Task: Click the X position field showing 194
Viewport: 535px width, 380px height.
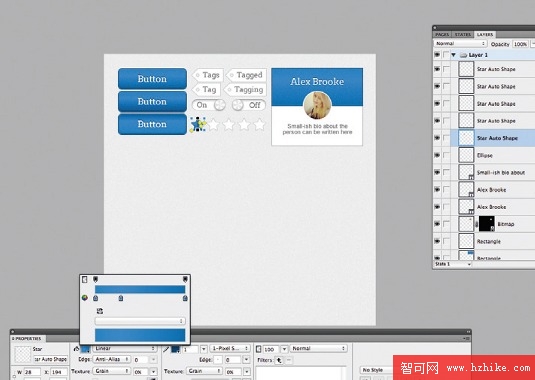Action: coord(59,372)
